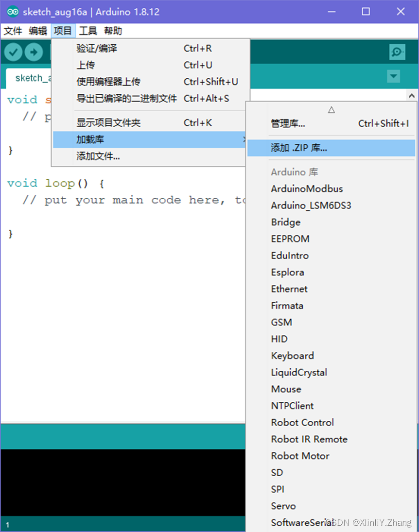Include the Robot Motor library

331,456
